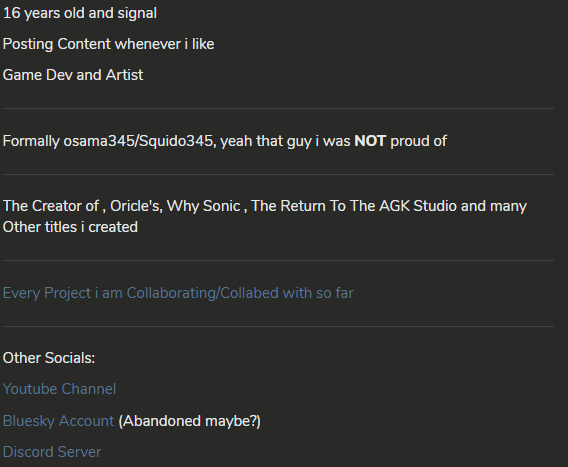Open the Every Project i am Collaborating link
The image size is (568, 467).
tap(178, 293)
